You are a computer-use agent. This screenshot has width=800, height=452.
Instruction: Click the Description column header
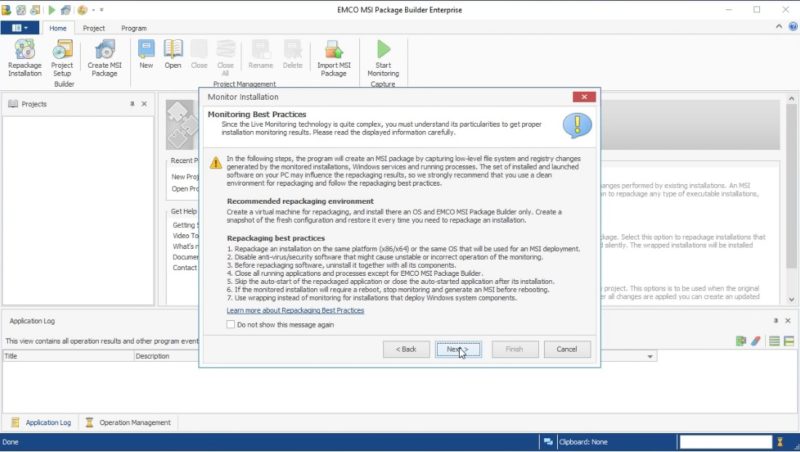coord(152,356)
